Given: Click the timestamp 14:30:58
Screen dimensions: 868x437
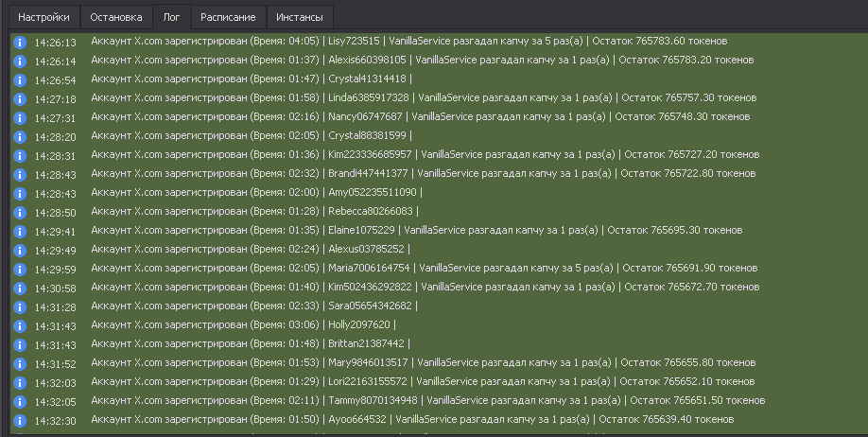Looking at the screenshot, I should coord(56,288).
